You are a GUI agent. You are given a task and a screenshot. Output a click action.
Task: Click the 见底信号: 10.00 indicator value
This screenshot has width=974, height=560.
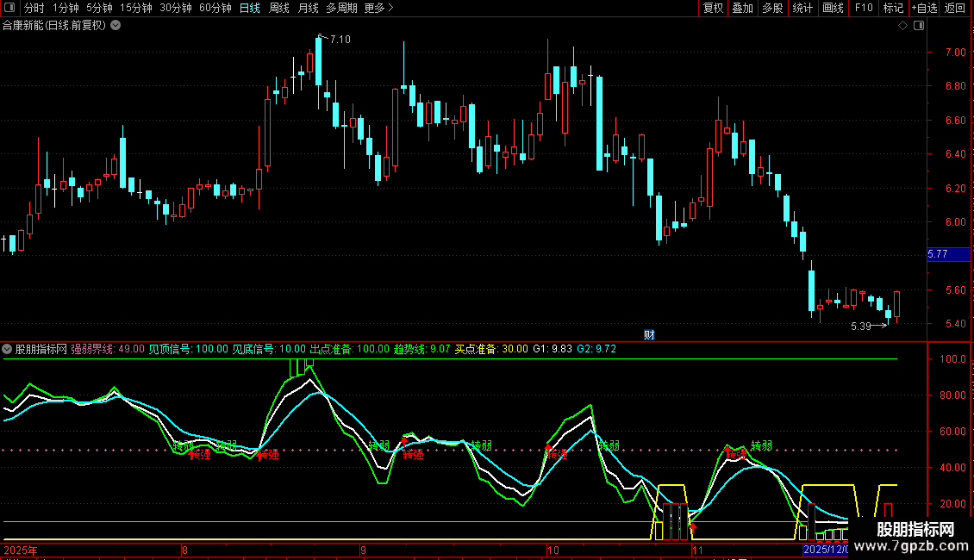pyautogui.click(x=269, y=349)
